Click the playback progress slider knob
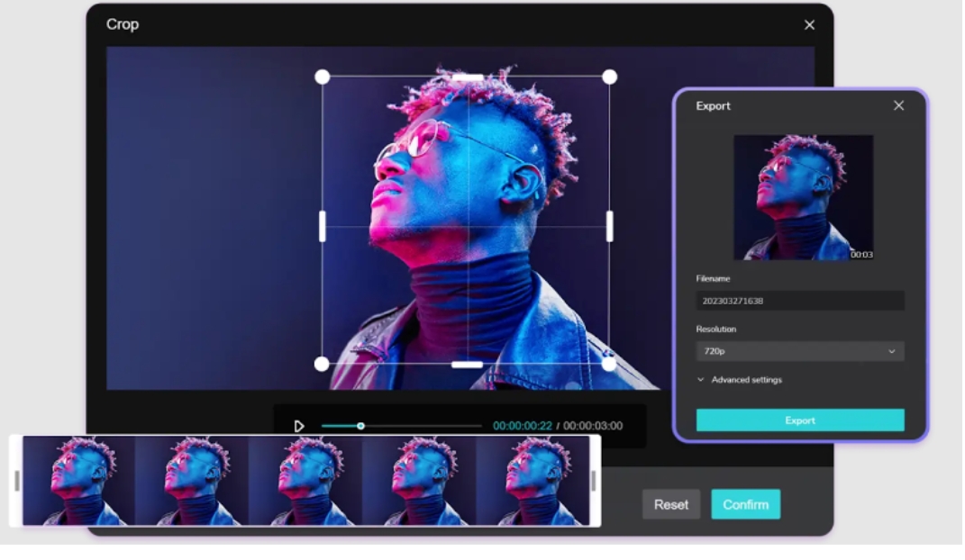Screen dimensions: 965x560 pyautogui.click(x=360, y=426)
